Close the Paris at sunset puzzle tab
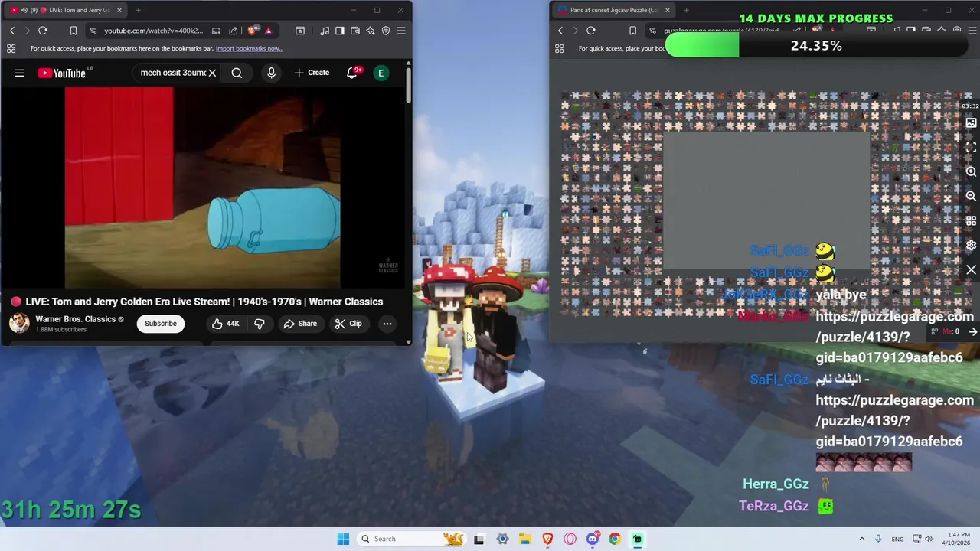980x551 pixels. [667, 10]
